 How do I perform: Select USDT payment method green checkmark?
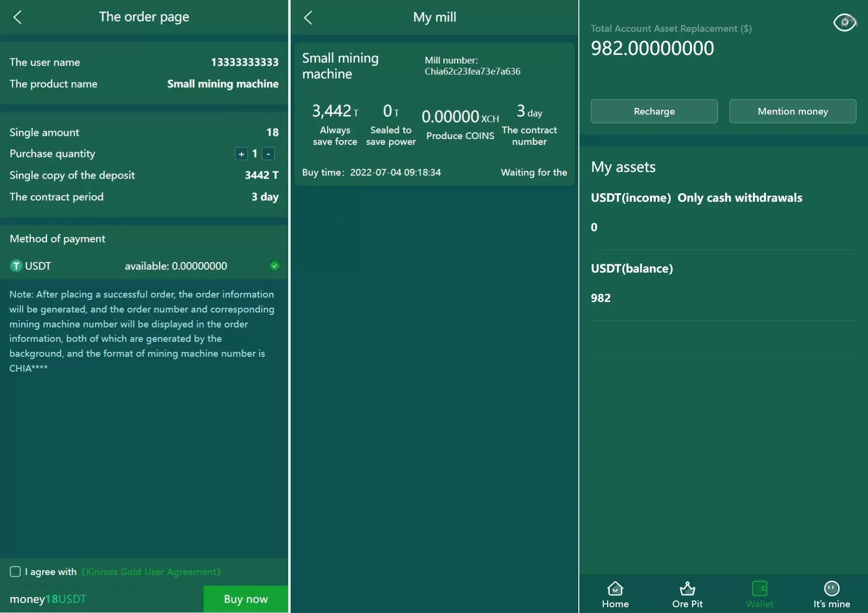tap(275, 266)
